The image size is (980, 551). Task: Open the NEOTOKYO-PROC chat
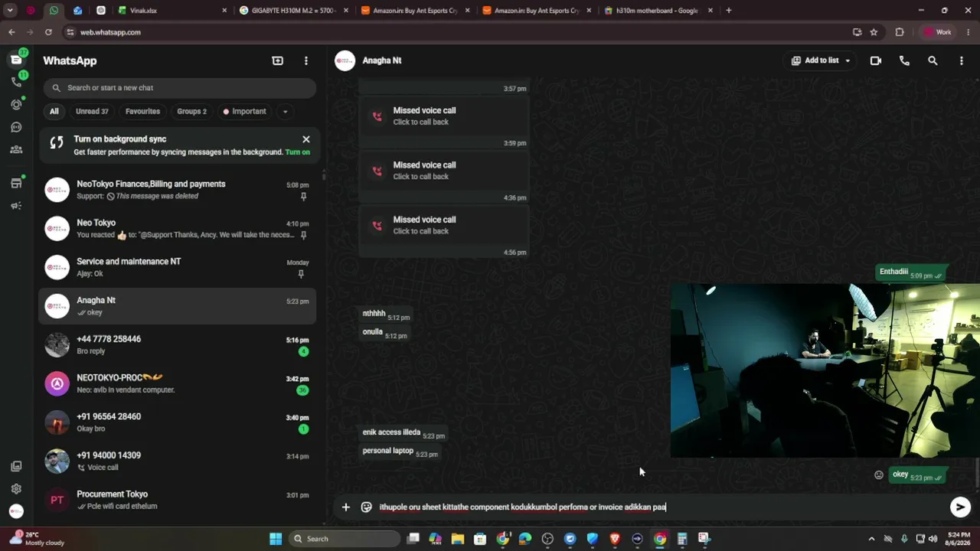178,383
